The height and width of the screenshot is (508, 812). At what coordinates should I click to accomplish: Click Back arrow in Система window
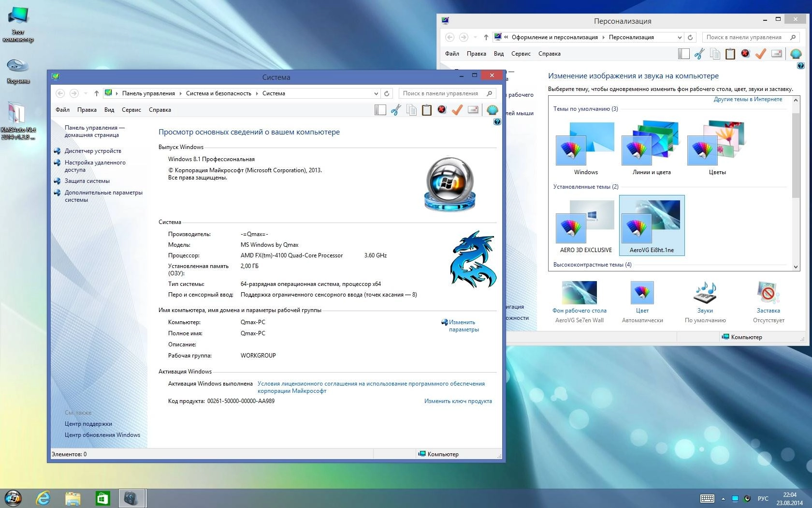pos(60,93)
